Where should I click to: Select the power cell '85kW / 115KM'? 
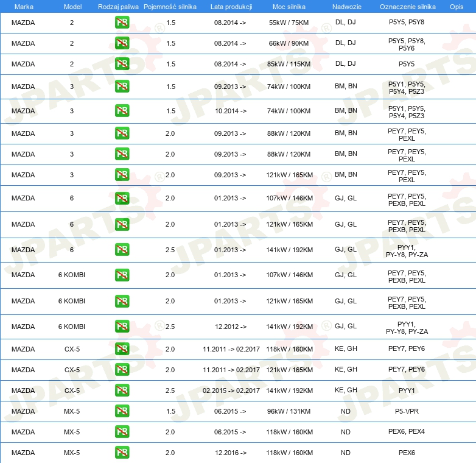pos(289,64)
